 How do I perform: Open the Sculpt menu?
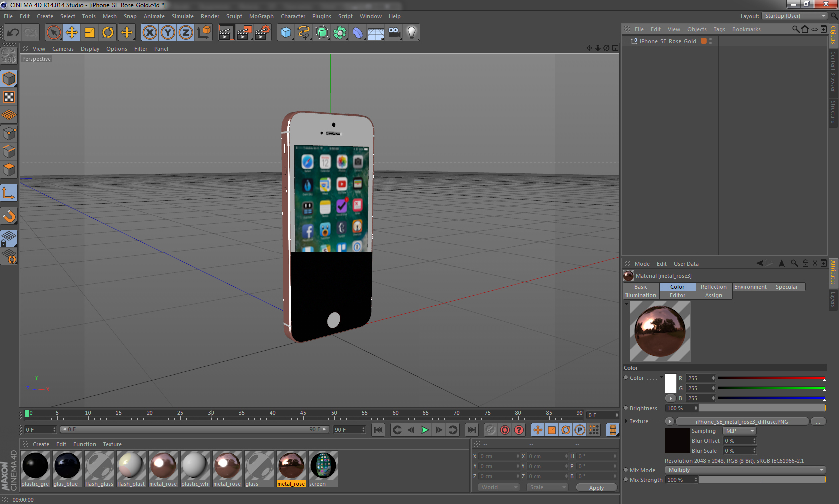click(x=234, y=16)
